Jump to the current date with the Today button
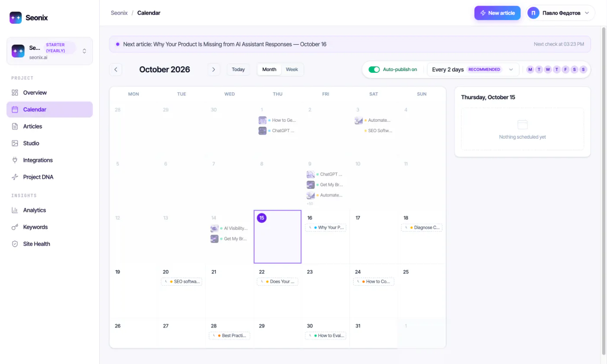Image resolution: width=607 pixels, height=364 pixels. tap(238, 69)
